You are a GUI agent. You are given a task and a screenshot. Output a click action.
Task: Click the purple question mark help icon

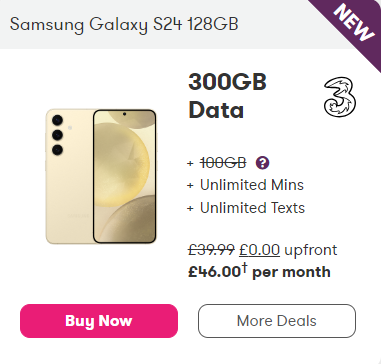click(x=262, y=163)
